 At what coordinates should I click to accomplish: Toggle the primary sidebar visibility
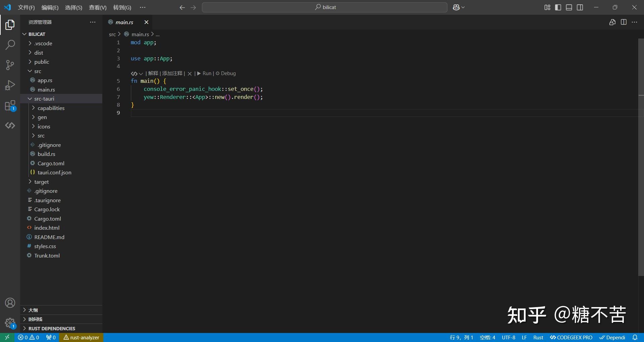coord(558,7)
